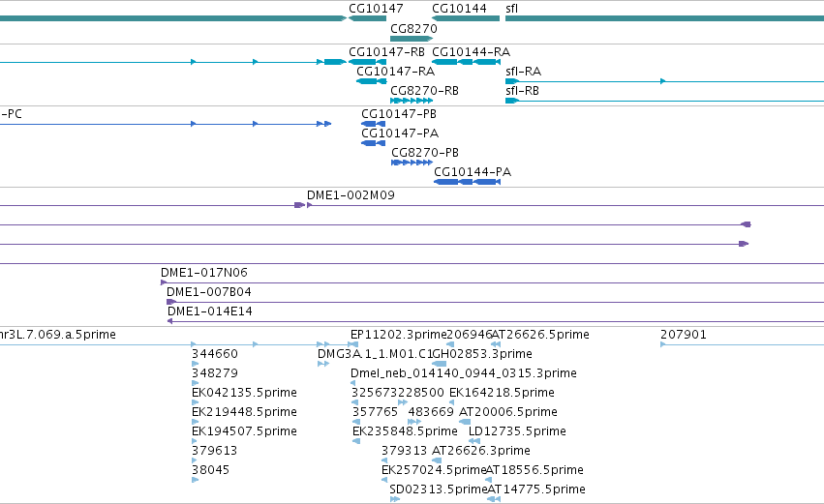
Task: Click the CG8270-PB protein label
Action: coord(425,153)
